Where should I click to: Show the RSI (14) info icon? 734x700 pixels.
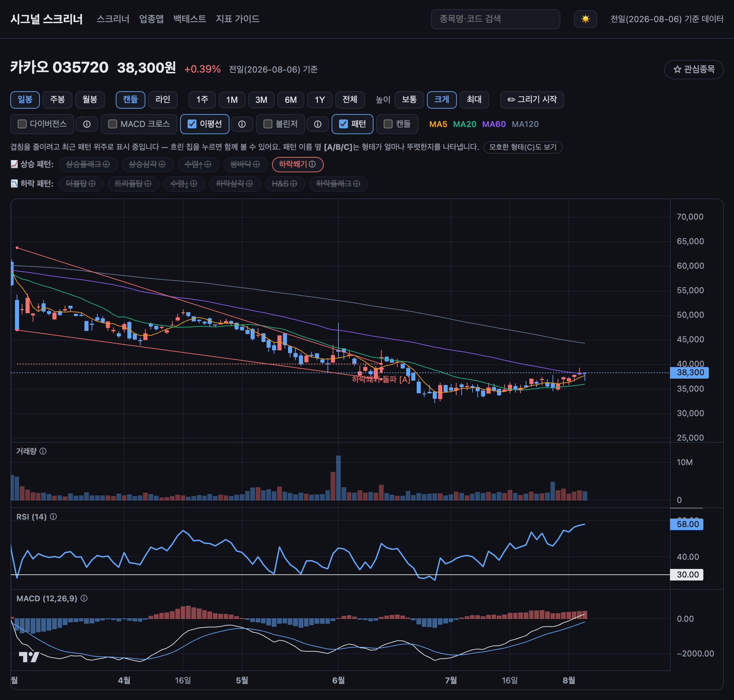point(53,516)
